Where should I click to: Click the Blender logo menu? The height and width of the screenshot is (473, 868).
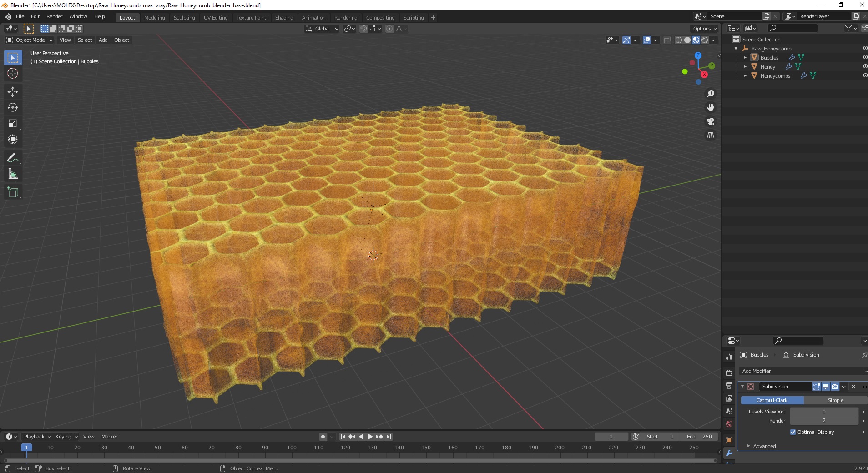[x=8, y=16]
